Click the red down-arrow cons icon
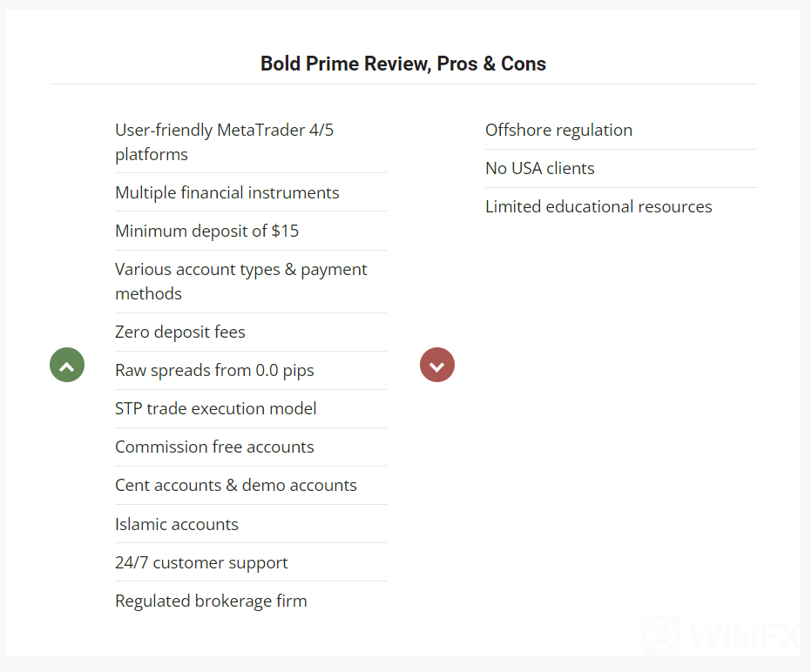Screen dimensions: 811x672 (437, 365)
